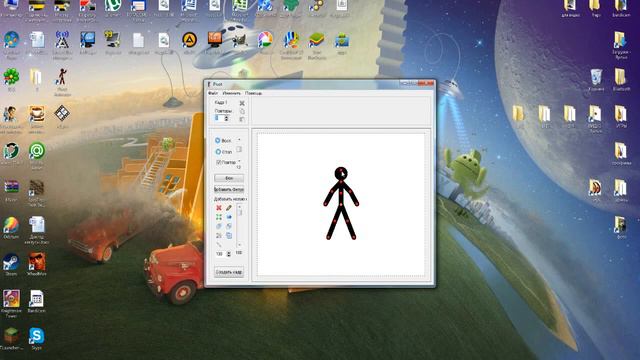
Task: Click the Фон background button
Action: [x=229, y=178]
